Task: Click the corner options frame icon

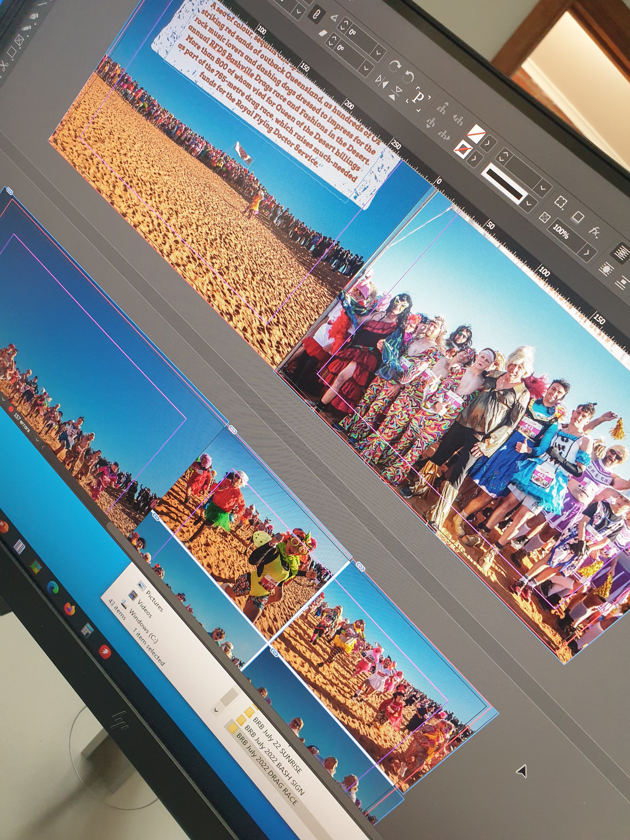Action: point(560,202)
